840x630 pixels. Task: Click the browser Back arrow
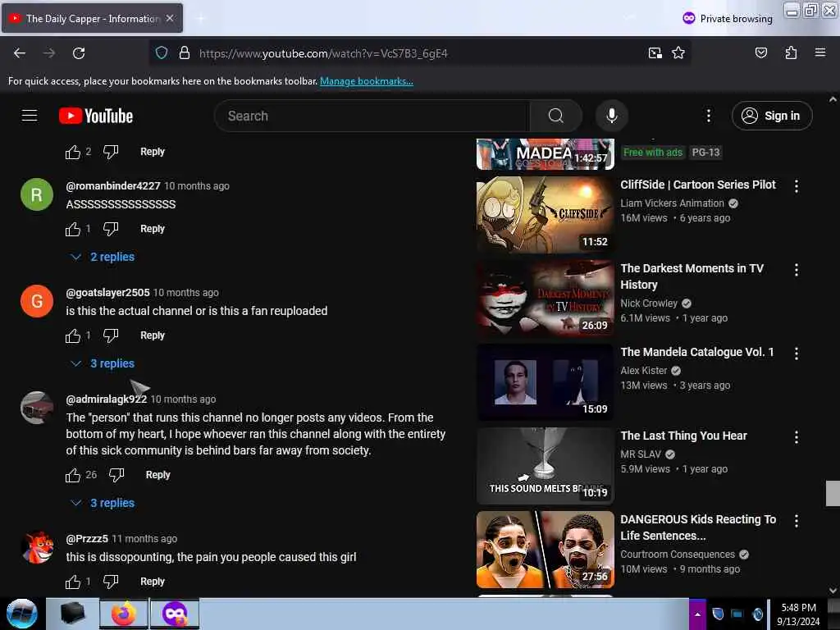[x=20, y=53]
